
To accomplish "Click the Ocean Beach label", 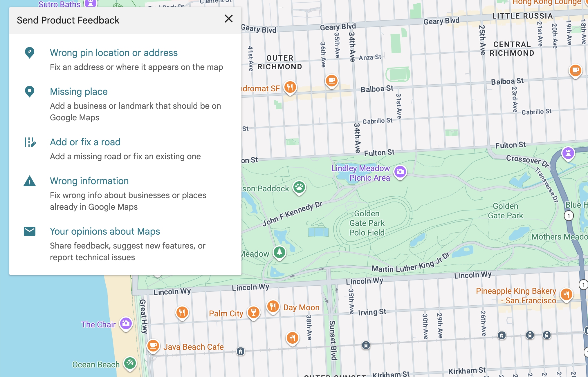I will tap(96, 365).
